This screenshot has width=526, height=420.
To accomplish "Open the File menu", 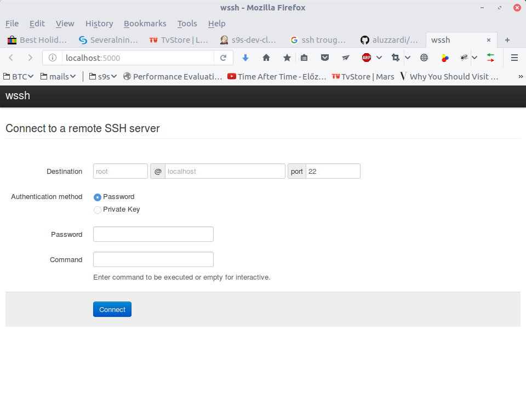I will click(x=12, y=24).
